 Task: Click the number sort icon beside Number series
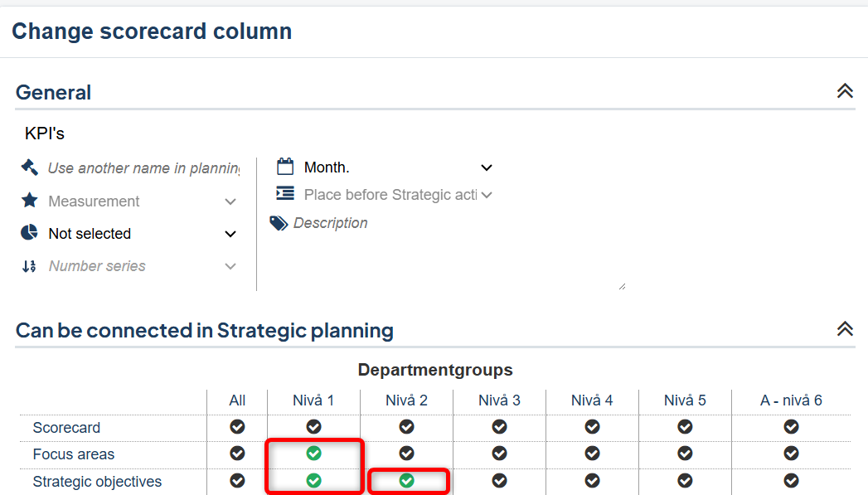[x=30, y=266]
